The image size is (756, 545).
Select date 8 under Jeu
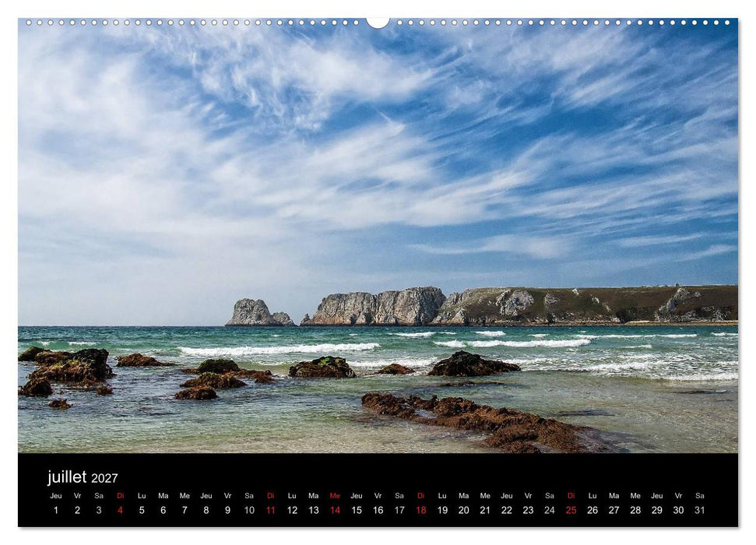206,510
